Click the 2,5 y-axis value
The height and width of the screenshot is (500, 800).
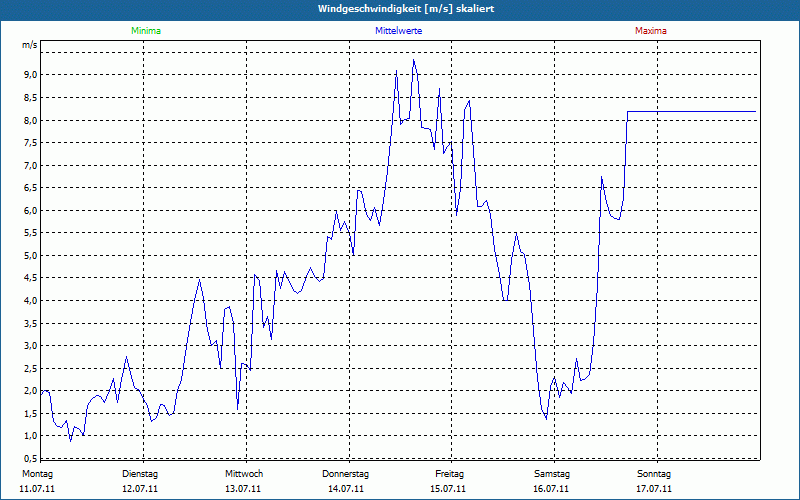pos(31,368)
